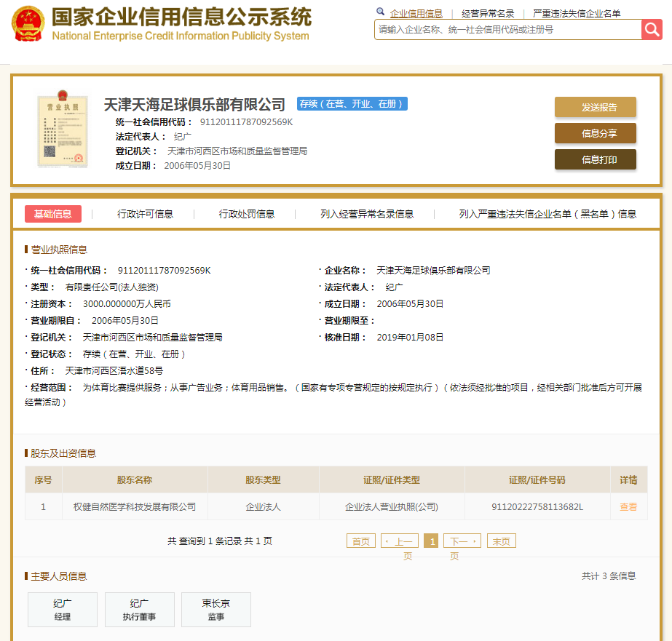672x641 pixels.
Task: Click the 股东类型 column header
Action: tap(263, 479)
